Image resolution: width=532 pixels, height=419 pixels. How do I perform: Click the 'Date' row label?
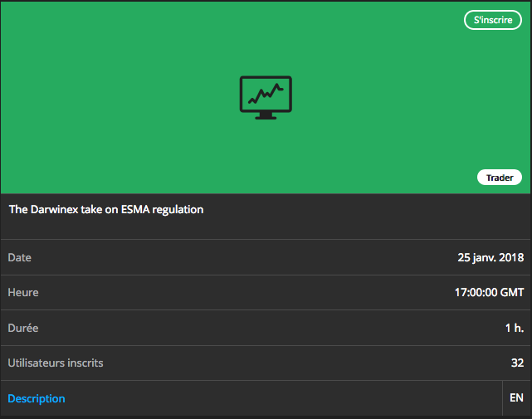tap(20, 257)
